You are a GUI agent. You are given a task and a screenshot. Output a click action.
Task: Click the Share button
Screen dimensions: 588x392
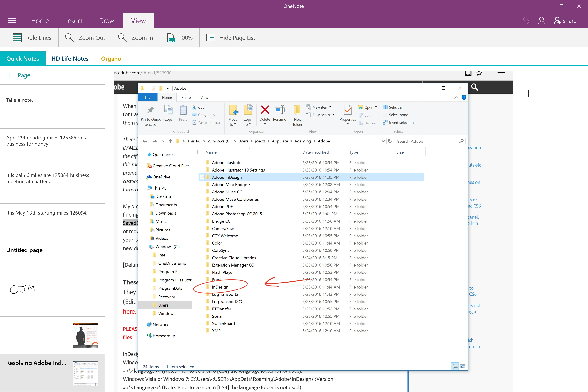(565, 21)
